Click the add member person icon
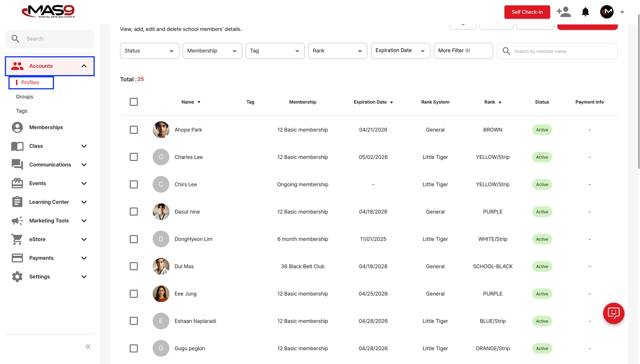Image resolution: width=640 pixels, height=364 pixels. pos(563,12)
